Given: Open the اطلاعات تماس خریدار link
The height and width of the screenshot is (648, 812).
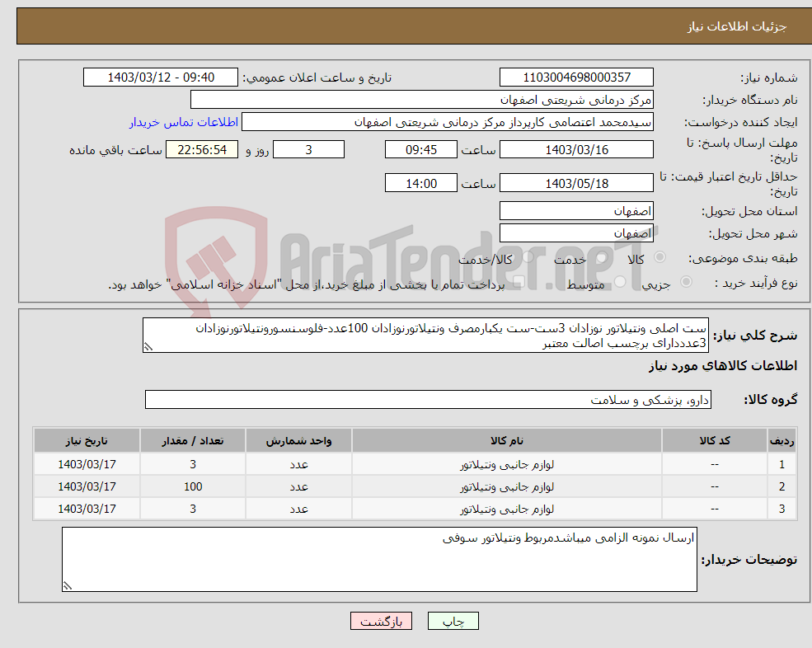Looking at the screenshot, I should (184, 122).
